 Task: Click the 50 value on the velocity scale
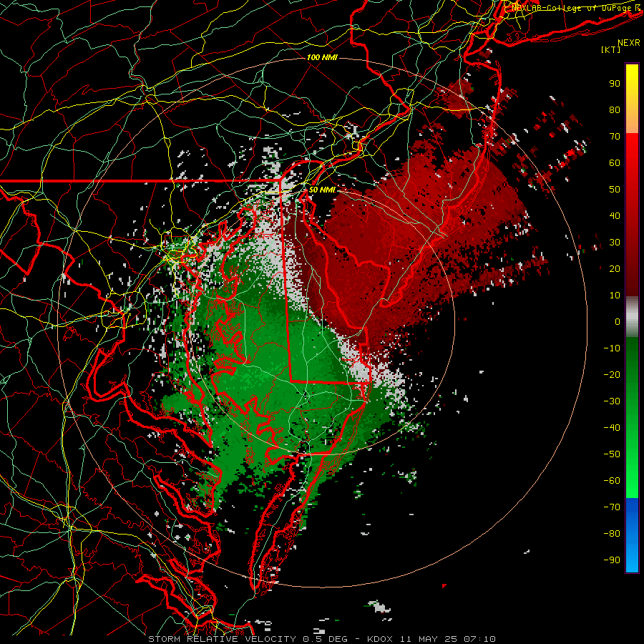(x=615, y=190)
